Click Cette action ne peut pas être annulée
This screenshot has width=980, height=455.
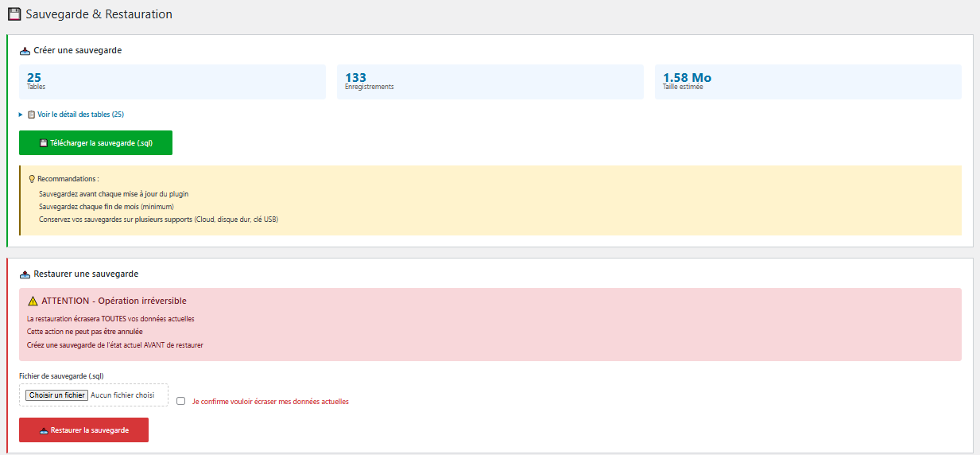[85, 331]
